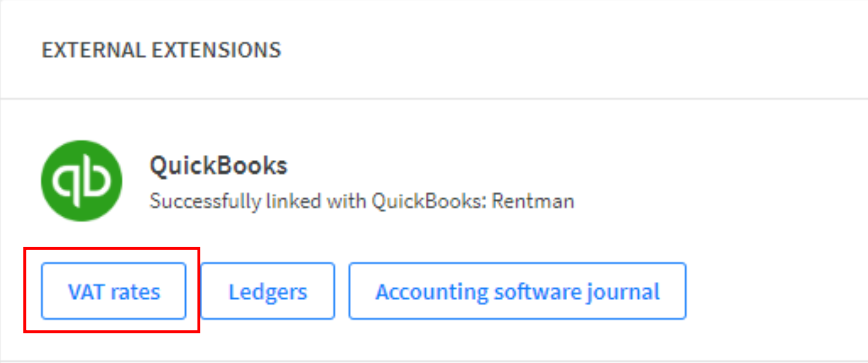This screenshot has height=363, width=868.
Task: Click the green circle app icon
Action: pyautogui.click(x=82, y=181)
